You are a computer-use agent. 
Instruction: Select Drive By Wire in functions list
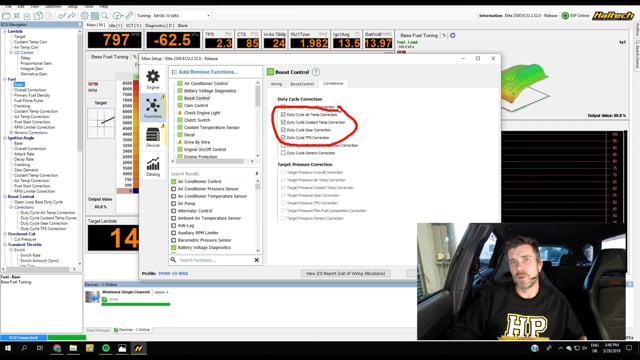tap(197, 142)
